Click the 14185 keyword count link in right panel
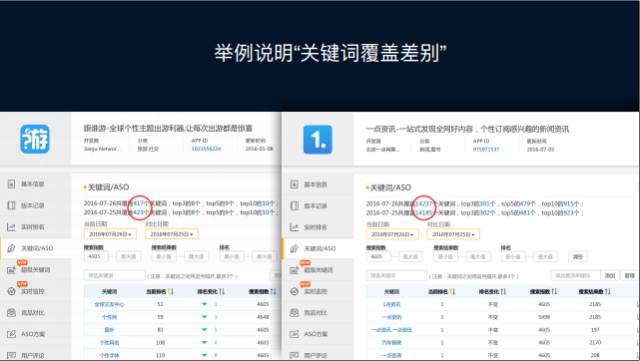 coord(424,213)
